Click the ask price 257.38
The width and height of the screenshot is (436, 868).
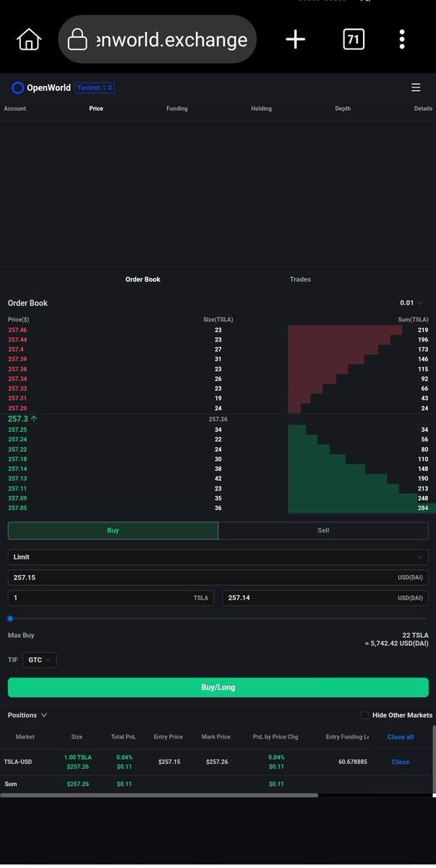(17, 369)
